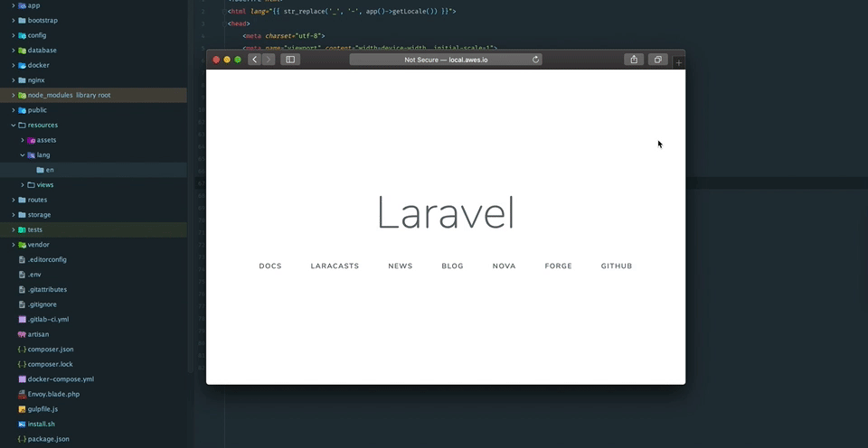Image resolution: width=868 pixels, height=448 pixels.
Task: Show all Safari tabs overview
Action: click(x=657, y=60)
